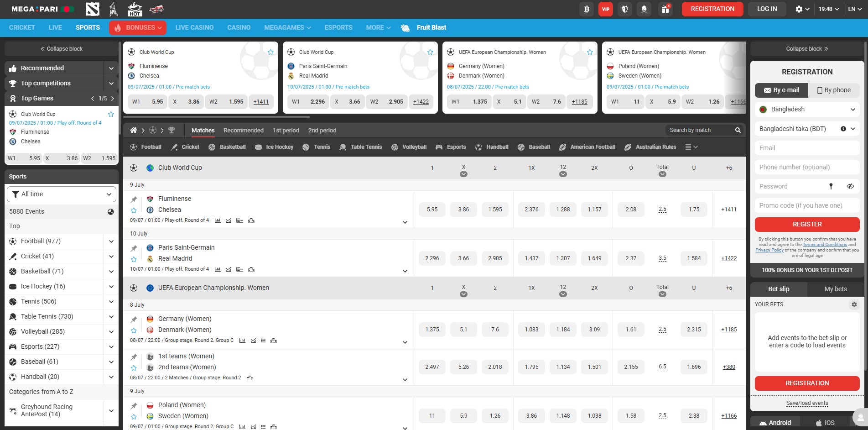Click the Bitcoin payment icon in header

tap(587, 9)
